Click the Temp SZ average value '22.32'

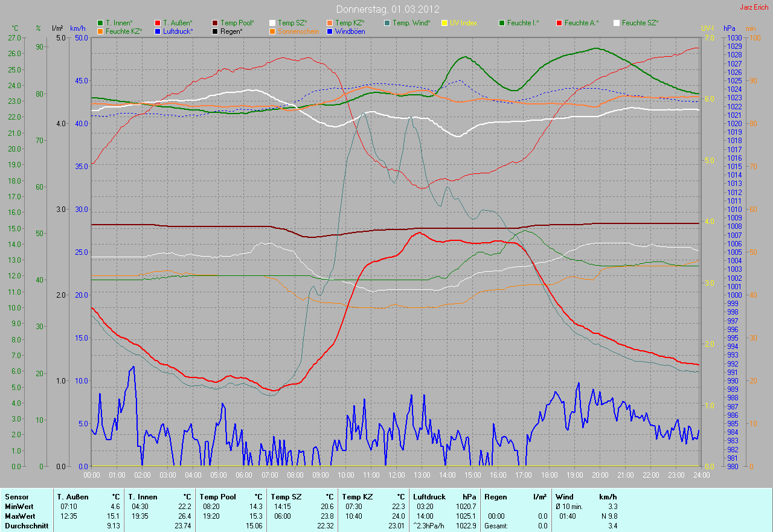[324, 526]
